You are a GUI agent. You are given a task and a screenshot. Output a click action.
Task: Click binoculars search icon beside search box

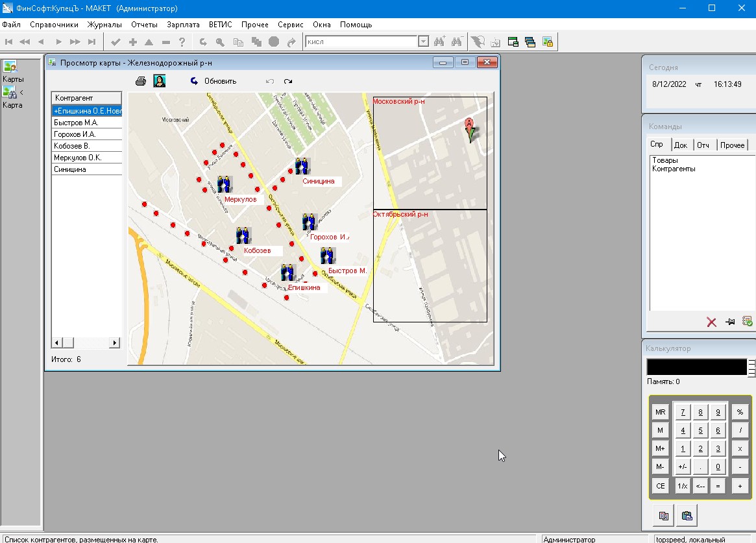[x=440, y=42]
